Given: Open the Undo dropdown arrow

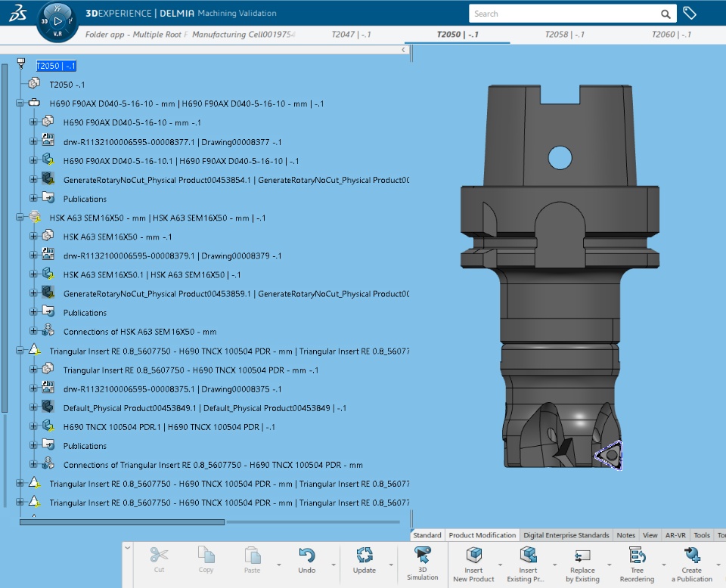Looking at the screenshot, I should (x=334, y=565).
